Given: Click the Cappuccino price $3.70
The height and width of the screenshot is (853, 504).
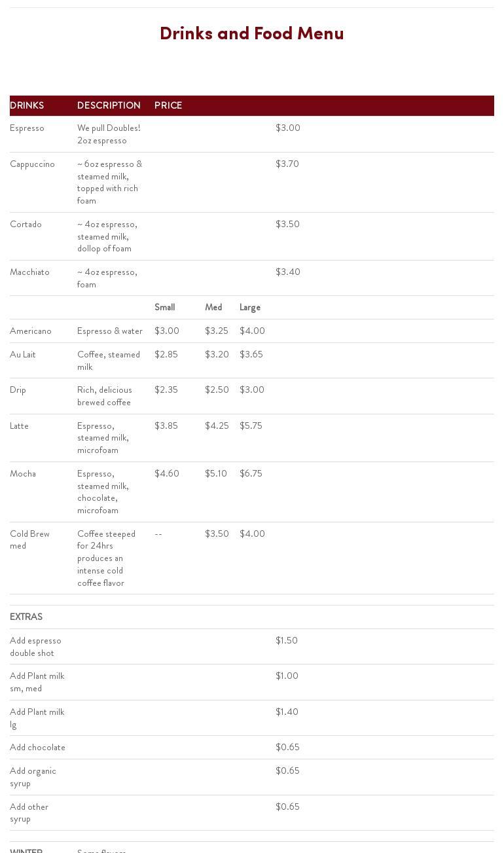Looking at the screenshot, I should click(287, 164).
